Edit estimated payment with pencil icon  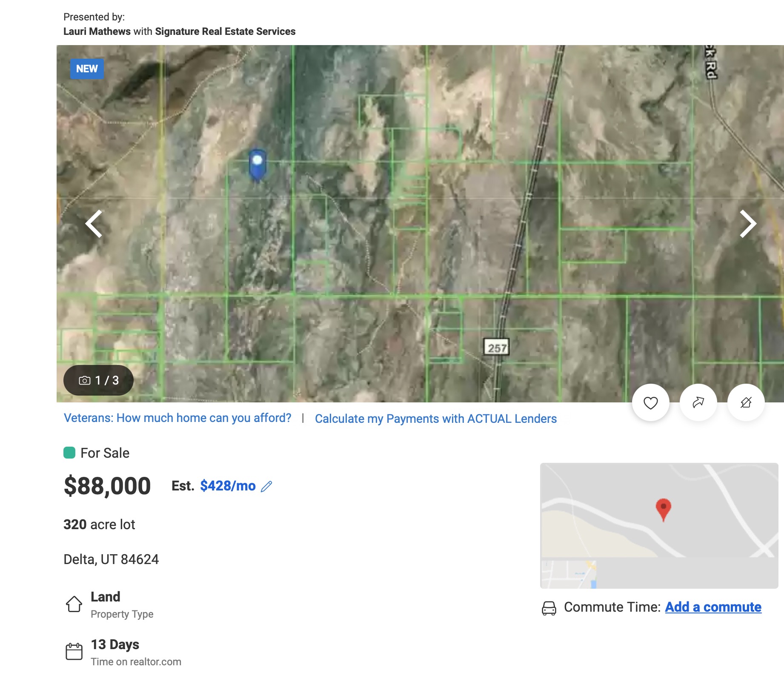(266, 486)
